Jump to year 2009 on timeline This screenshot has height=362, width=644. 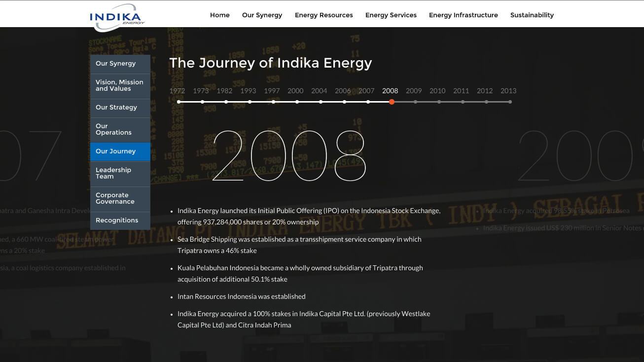pos(414,91)
